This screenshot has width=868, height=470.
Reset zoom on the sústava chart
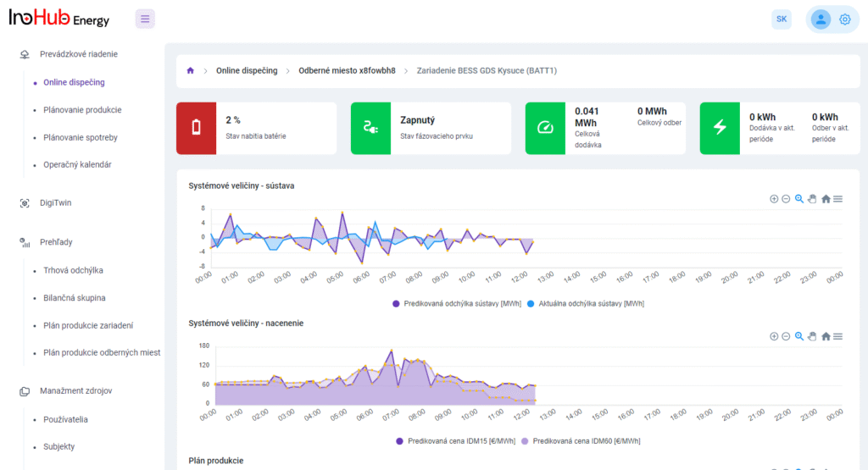coord(826,199)
